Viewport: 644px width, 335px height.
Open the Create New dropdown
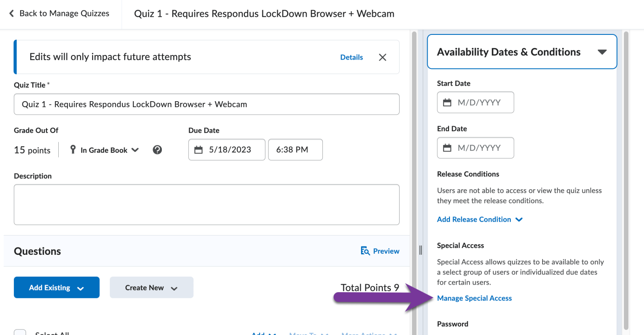pos(151,288)
